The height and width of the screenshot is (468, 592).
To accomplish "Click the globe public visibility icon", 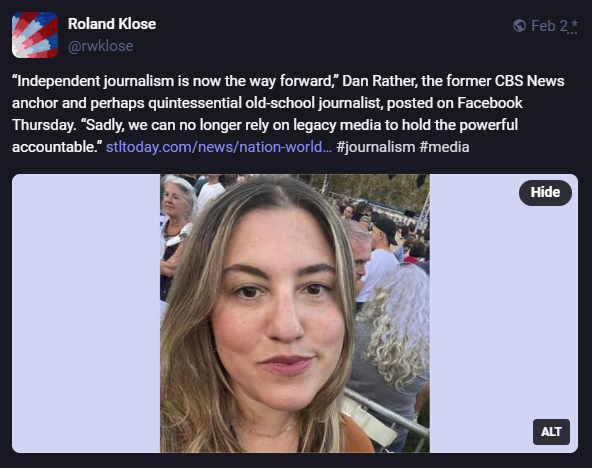I will click(519, 26).
